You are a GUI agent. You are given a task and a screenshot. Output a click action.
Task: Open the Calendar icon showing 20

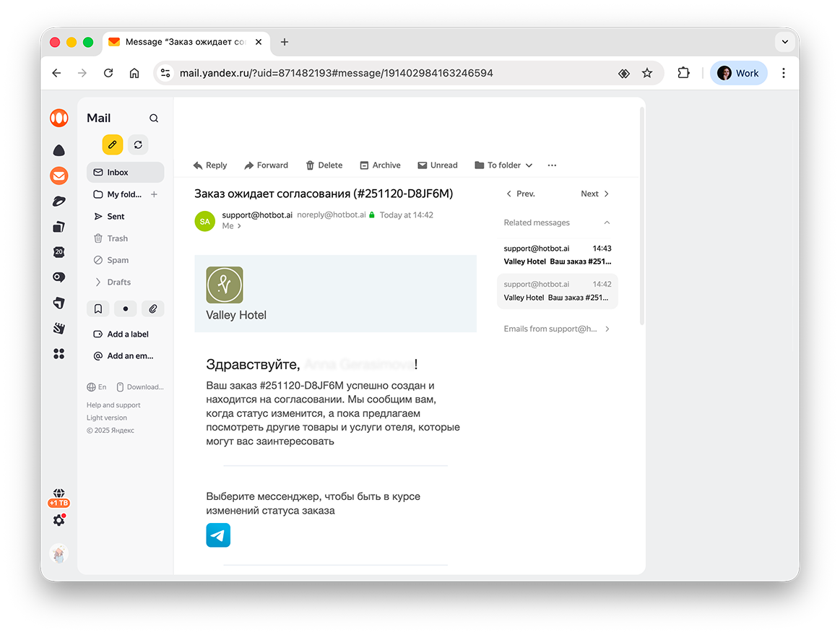(59, 252)
